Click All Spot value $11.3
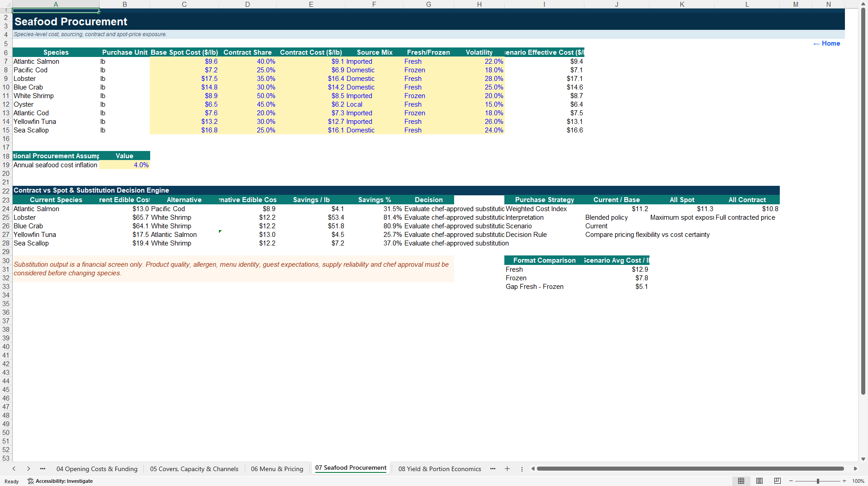This screenshot has height=486, width=868. (682, 209)
